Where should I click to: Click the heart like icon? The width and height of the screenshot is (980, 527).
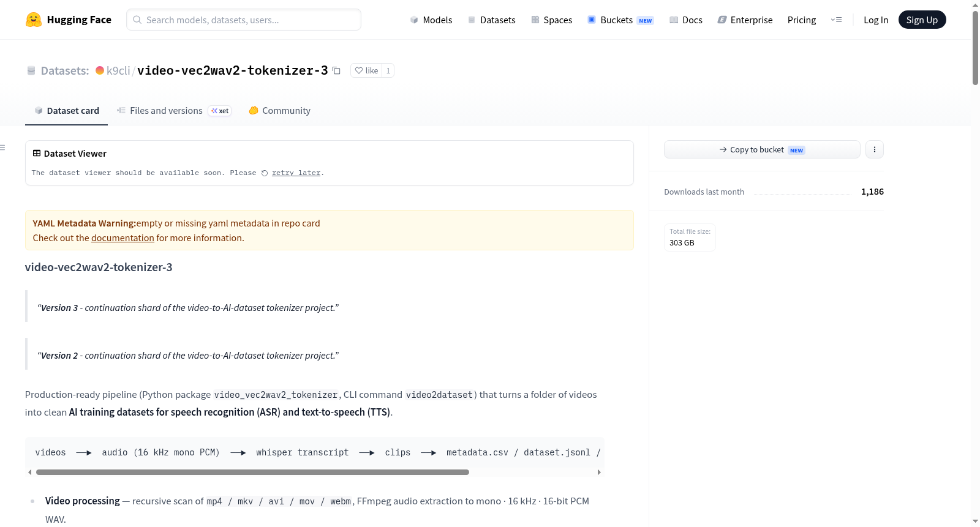(359, 70)
